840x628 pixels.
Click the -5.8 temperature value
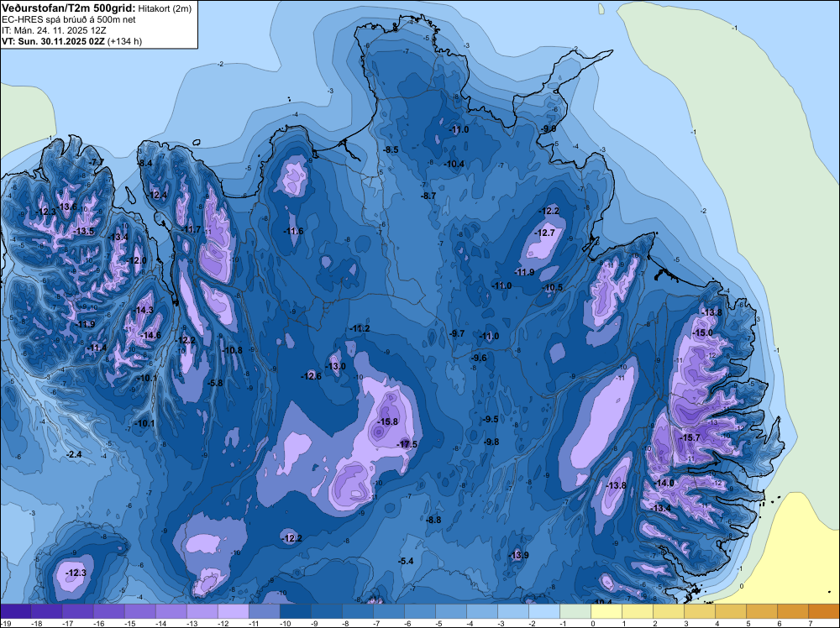(x=215, y=384)
